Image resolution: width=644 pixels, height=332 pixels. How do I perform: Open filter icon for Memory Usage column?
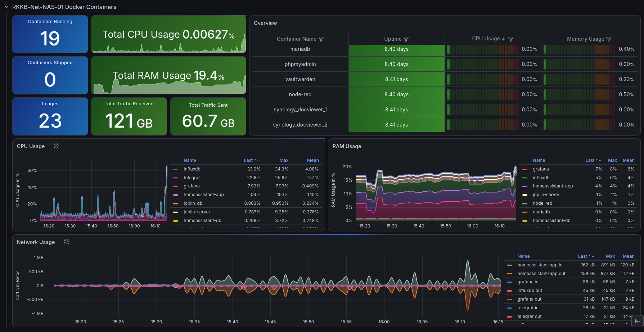[609, 39]
